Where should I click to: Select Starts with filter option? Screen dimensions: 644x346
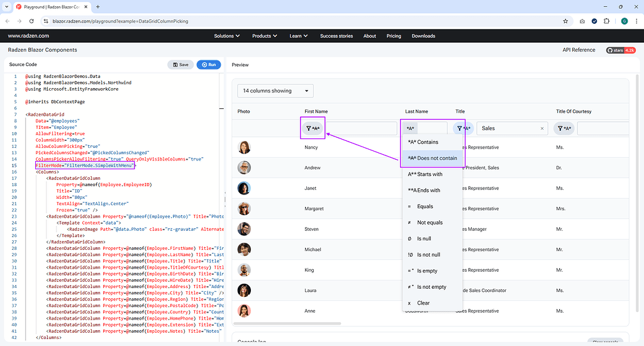433,174
